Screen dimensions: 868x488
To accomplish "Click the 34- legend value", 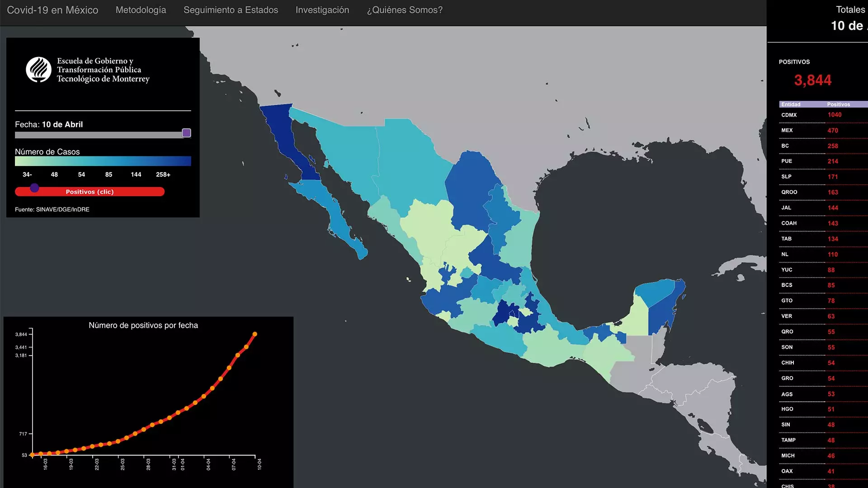I will (x=27, y=174).
